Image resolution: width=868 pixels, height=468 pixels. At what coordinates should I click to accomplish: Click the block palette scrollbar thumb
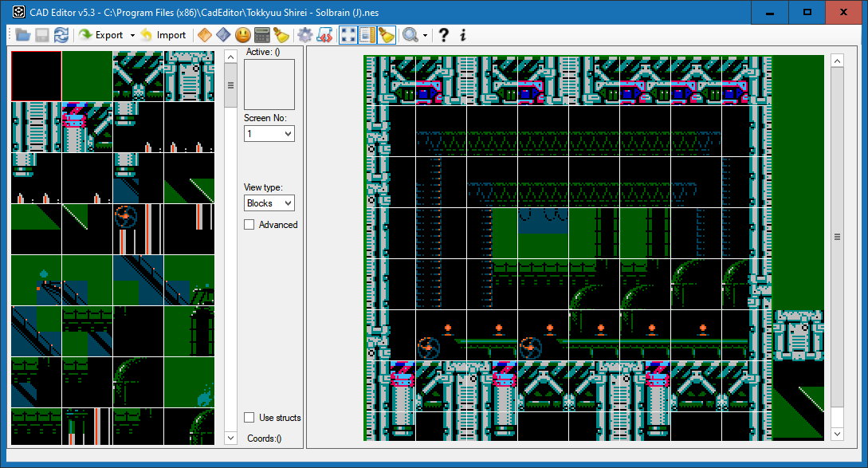tap(231, 85)
